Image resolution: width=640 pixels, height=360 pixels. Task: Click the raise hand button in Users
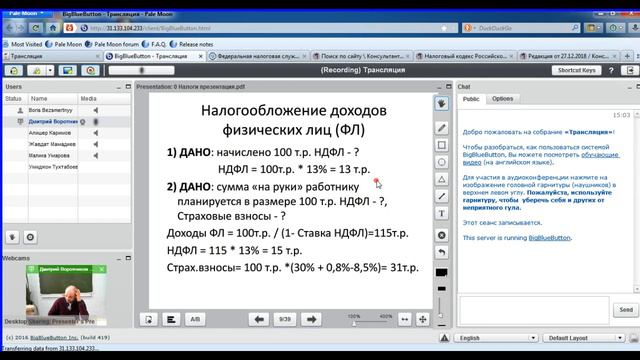pos(12,237)
